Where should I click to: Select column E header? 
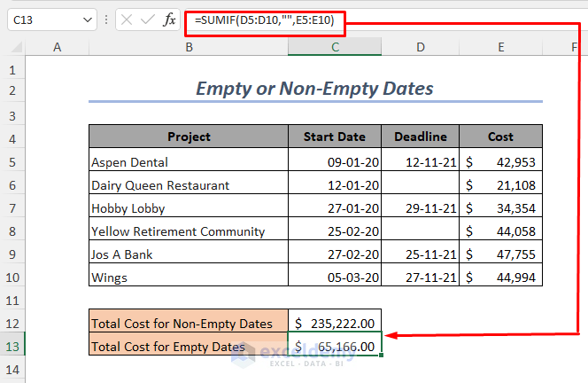[501, 47]
